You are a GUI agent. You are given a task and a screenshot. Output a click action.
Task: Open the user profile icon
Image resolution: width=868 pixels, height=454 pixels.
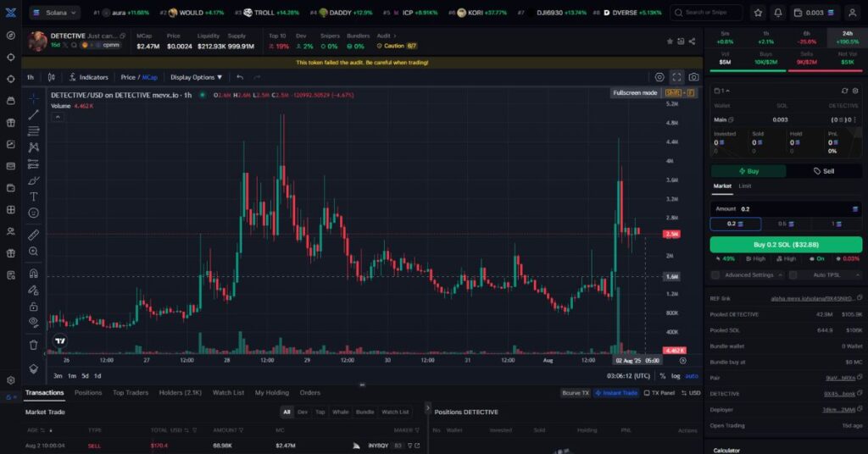tap(853, 12)
